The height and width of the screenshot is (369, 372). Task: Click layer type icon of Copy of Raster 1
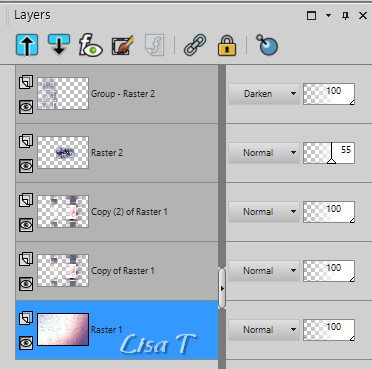(26, 259)
